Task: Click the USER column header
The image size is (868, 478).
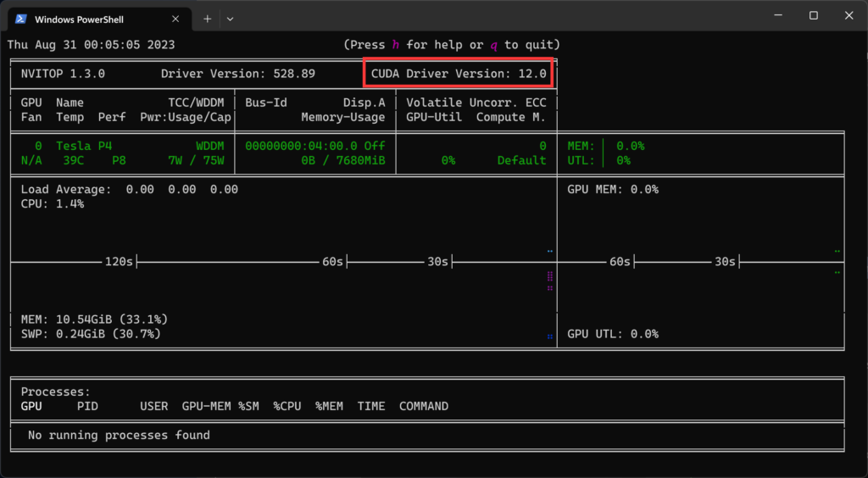Action: click(154, 406)
